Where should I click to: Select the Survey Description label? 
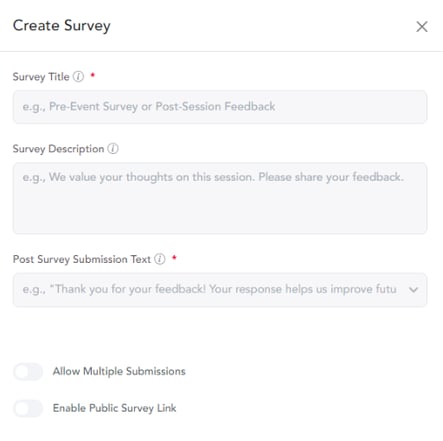click(x=58, y=149)
